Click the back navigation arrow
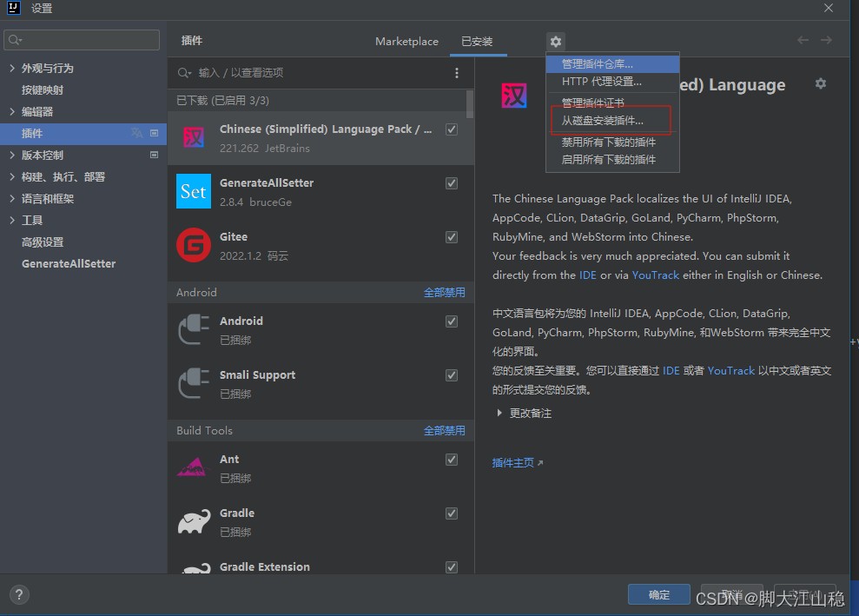The height and width of the screenshot is (616, 859). (x=803, y=40)
